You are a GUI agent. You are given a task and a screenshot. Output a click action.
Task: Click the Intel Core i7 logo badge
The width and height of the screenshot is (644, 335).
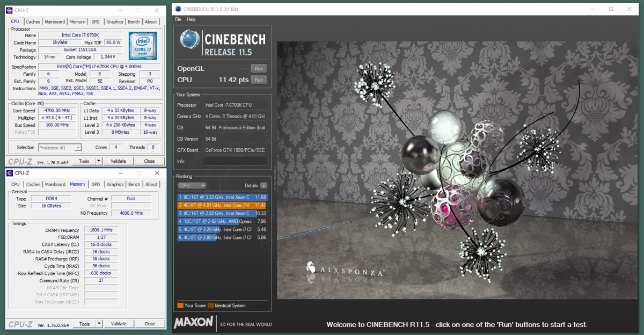pos(142,46)
